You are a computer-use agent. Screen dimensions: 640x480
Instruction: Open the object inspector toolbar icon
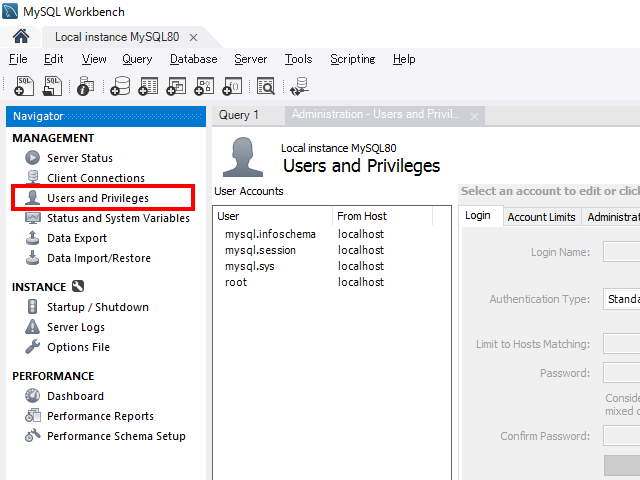[86, 87]
